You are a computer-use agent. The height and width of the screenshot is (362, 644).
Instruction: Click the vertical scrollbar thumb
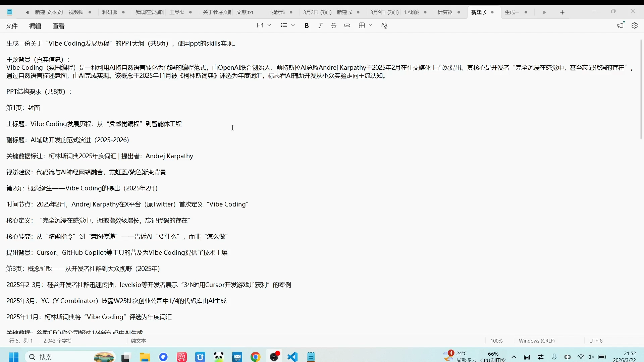pyautogui.click(x=641, y=89)
